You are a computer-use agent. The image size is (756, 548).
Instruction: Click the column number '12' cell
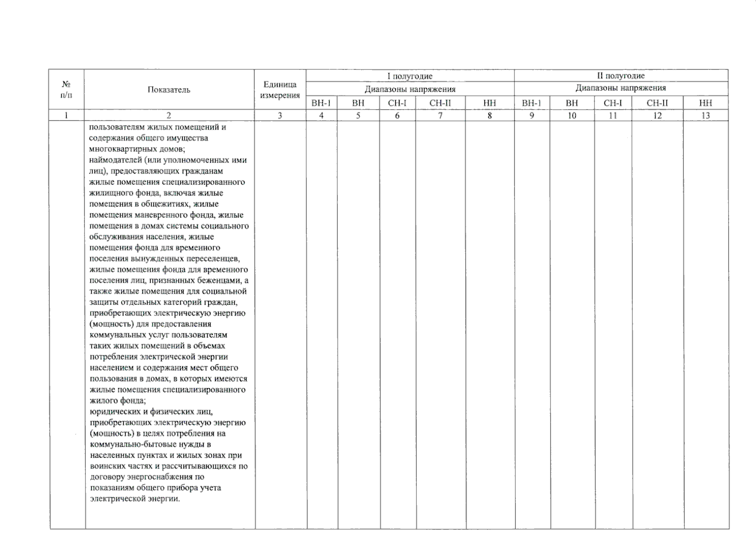[657, 116]
